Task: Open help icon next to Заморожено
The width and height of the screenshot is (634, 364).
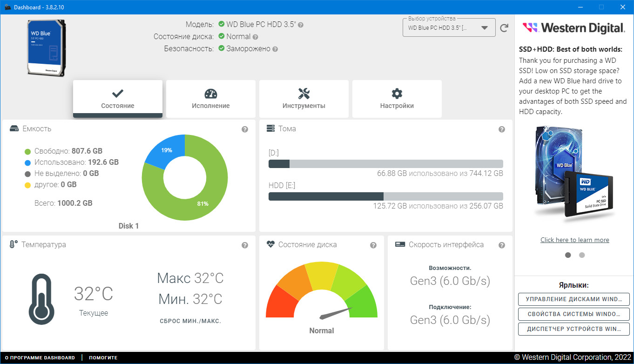Action: pos(275,49)
